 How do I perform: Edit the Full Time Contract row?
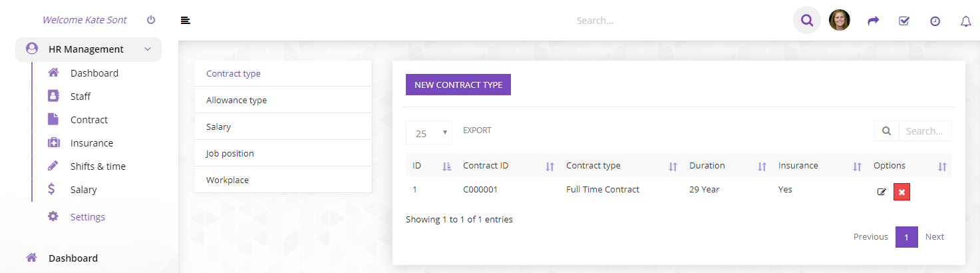tap(882, 192)
